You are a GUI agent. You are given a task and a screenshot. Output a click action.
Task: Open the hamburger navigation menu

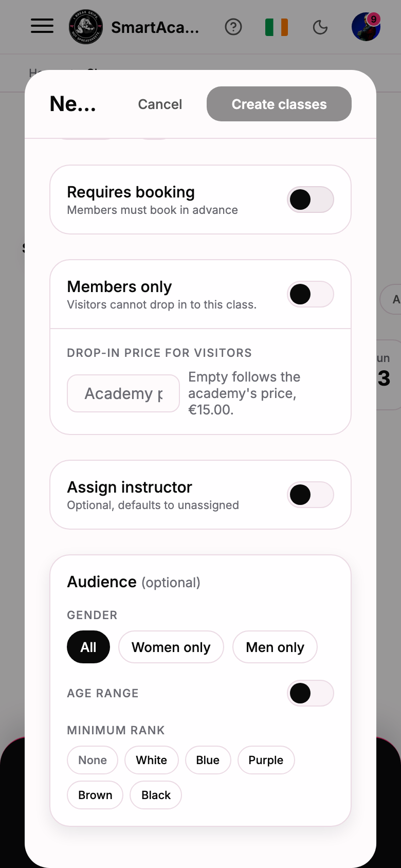coord(42,26)
